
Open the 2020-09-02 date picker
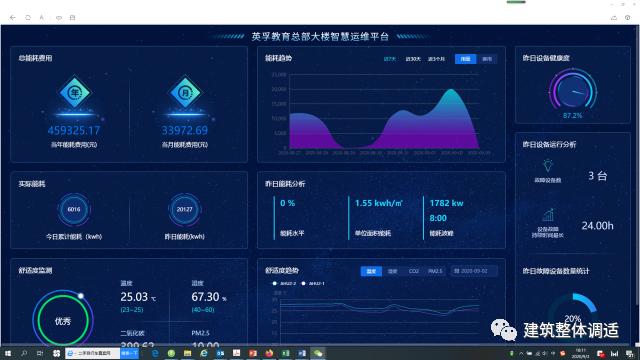point(474,271)
